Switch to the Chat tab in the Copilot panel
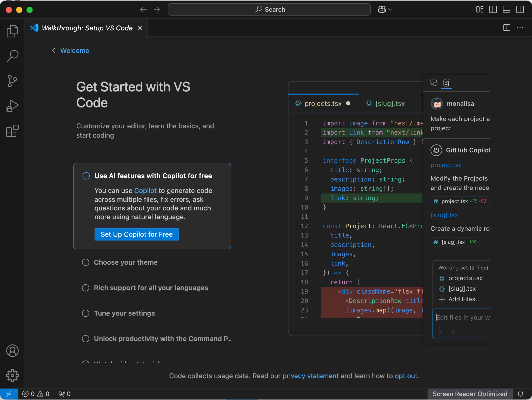The width and height of the screenshot is (532, 400). [433, 83]
